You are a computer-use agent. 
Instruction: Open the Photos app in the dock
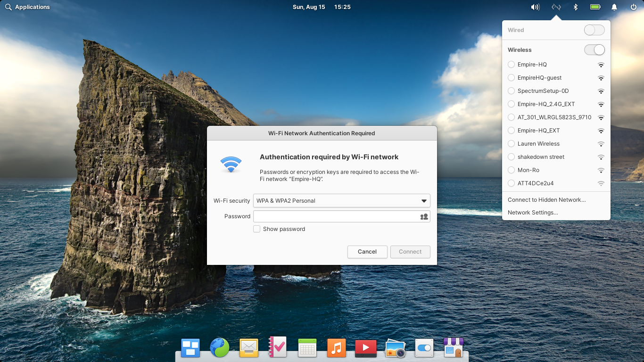395,348
